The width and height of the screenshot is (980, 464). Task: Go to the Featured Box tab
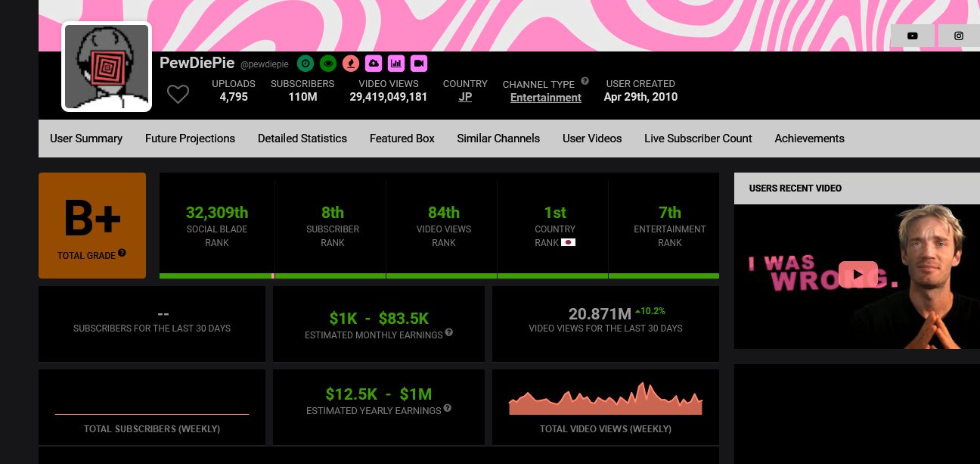[402, 139]
